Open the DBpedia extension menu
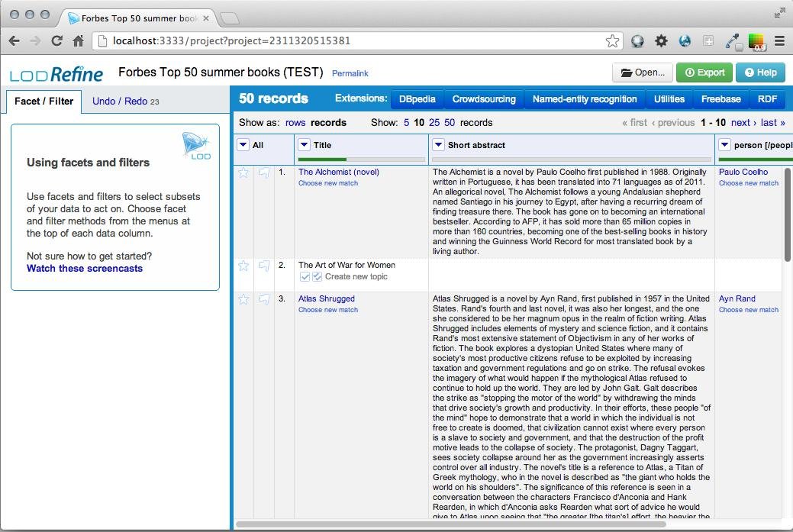 pyautogui.click(x=417, y=99)
